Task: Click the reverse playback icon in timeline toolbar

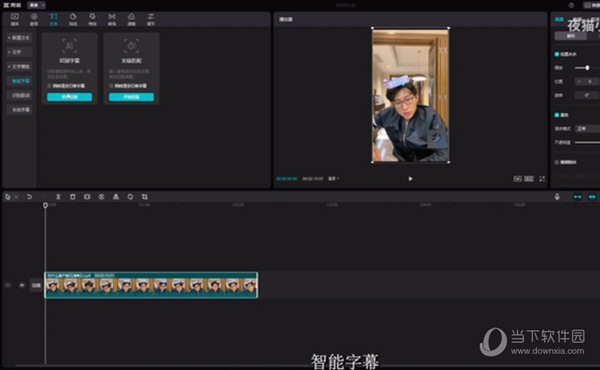Action: click(x=101, y=197)
